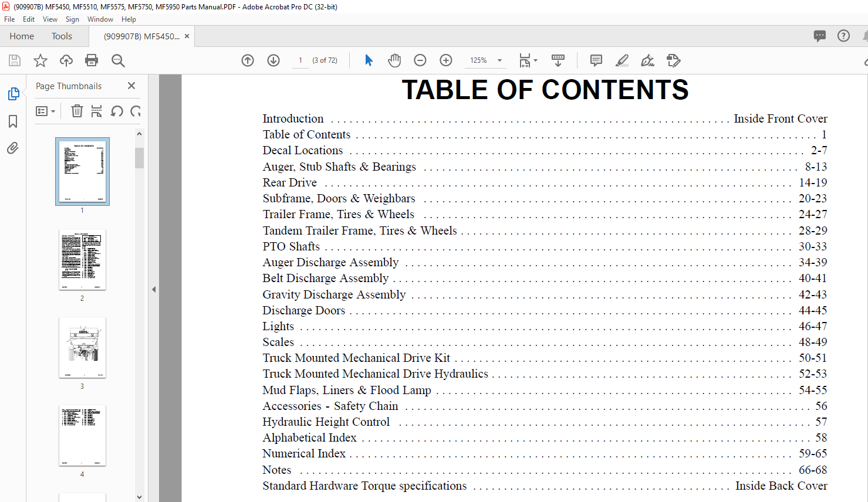The width and height of the screenshot is (868, 502).
Task: Open the Help menu
Action: pyautogui.click(x=129, y=19)
